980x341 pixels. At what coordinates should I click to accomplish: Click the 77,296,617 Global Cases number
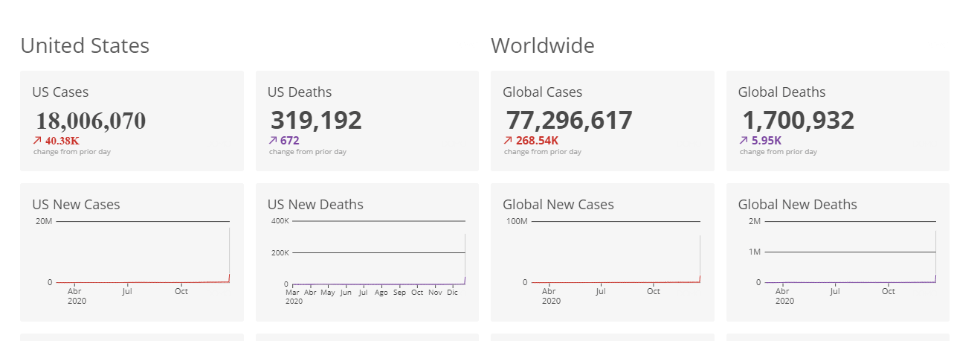(x=569, y=120)
